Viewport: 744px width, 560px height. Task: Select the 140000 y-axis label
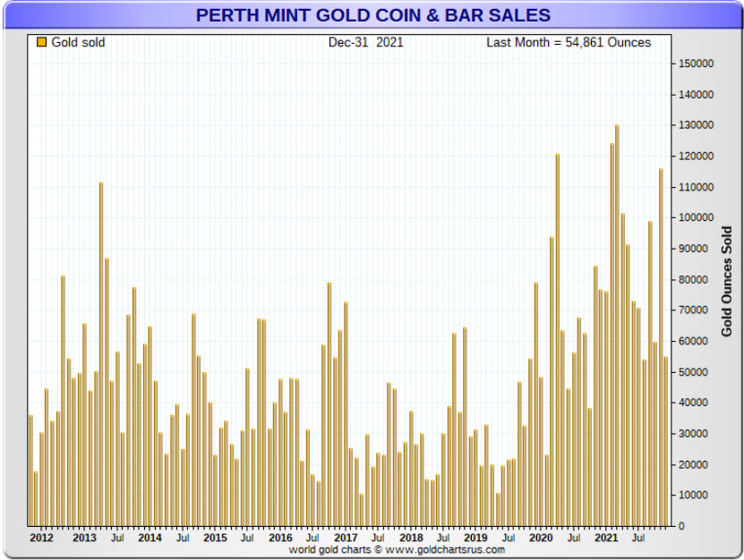pos(696,94)
